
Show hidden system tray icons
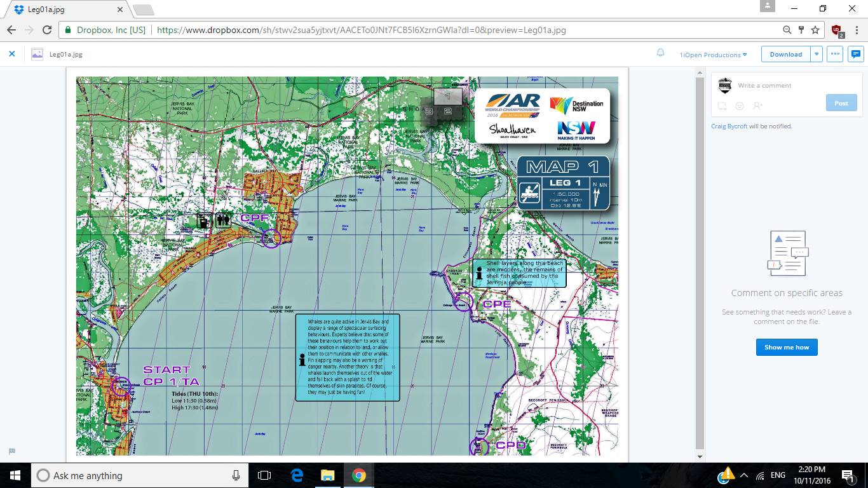pyautogui.click(x=743, y=475)
